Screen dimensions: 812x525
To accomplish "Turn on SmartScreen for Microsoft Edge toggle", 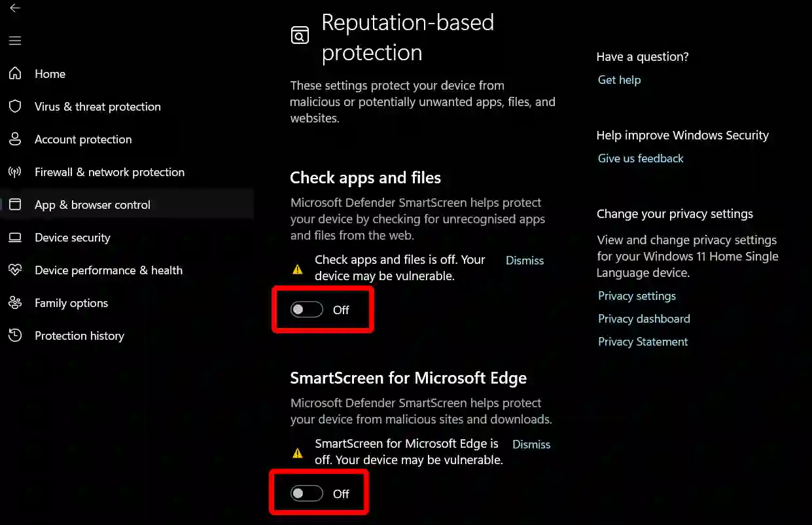I will pos(306,493).
